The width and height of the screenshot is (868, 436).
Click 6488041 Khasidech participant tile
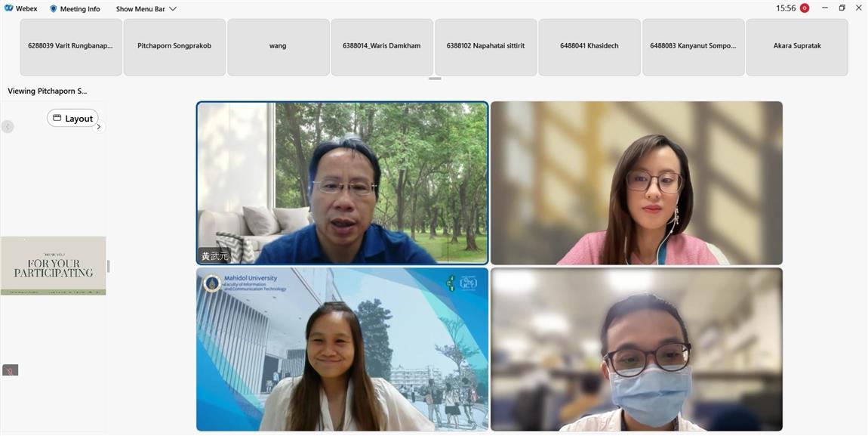point(589,46)
